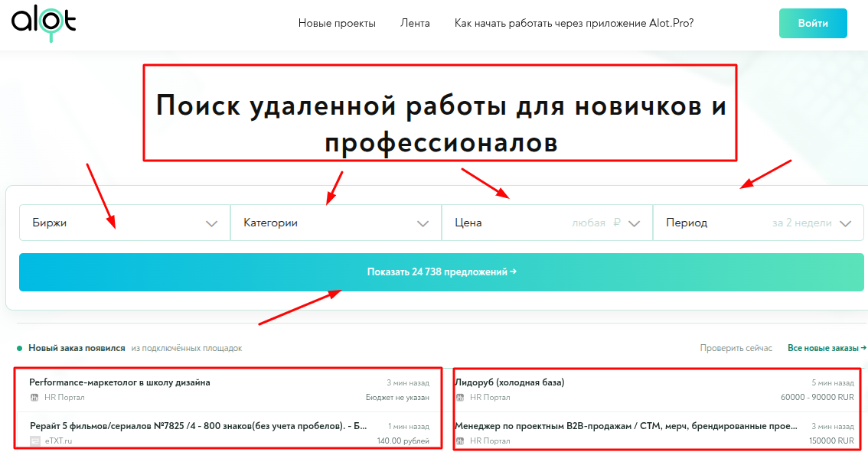The image size is (868, 452).
Task: Click '1 мин назад' timestamp
Action: (409, 427)
